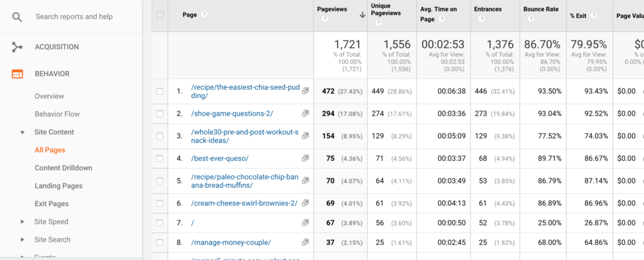
Task: Sort by Avg. Time on Page header
Action: point(438,14)
